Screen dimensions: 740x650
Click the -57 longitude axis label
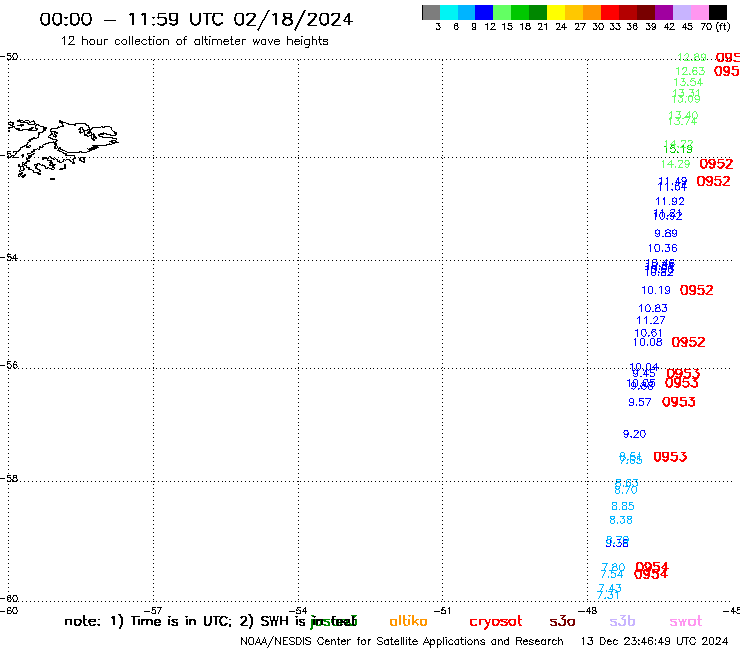point(153,611)
